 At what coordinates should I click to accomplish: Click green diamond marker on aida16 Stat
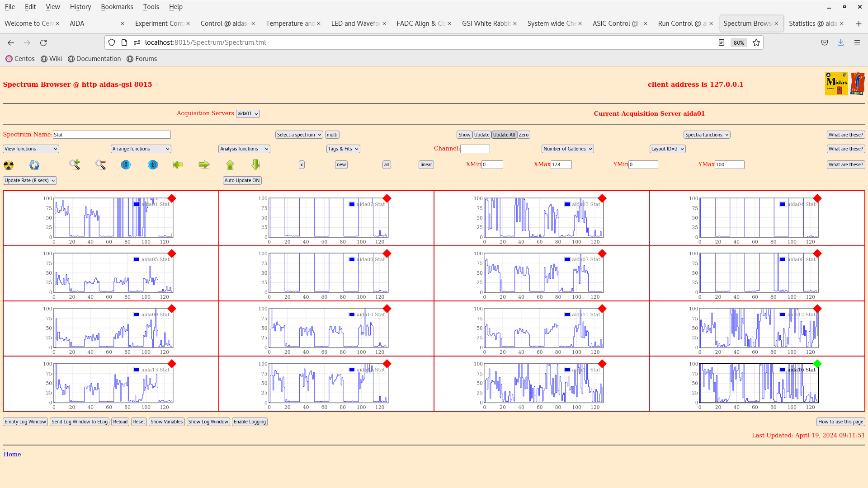pyautogui.click(x=817, y=364)
